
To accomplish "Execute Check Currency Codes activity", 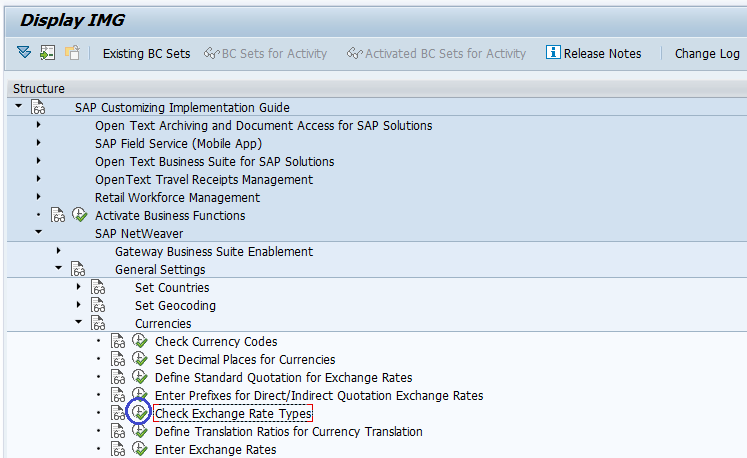I will 140,341.
